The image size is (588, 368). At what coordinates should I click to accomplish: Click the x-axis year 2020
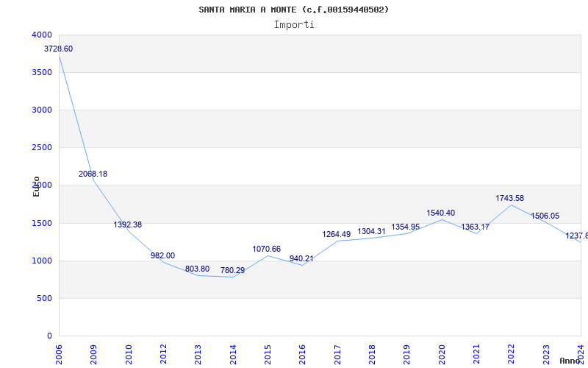coord(442,354)
